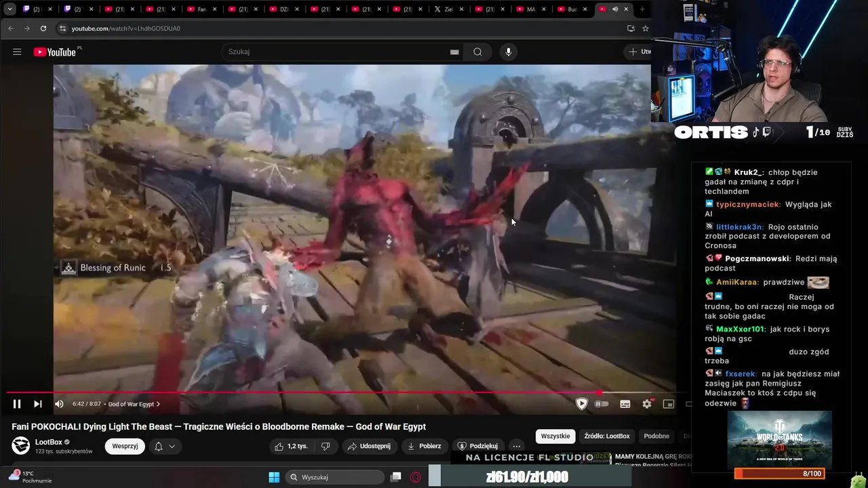This screenshot has height=488, width=868.
Task: Bookmark this page with the star
Action: (645, 28)
